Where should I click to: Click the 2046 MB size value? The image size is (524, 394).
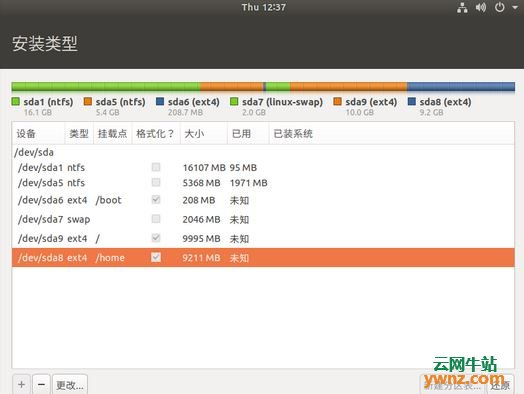tap(201, 219)
